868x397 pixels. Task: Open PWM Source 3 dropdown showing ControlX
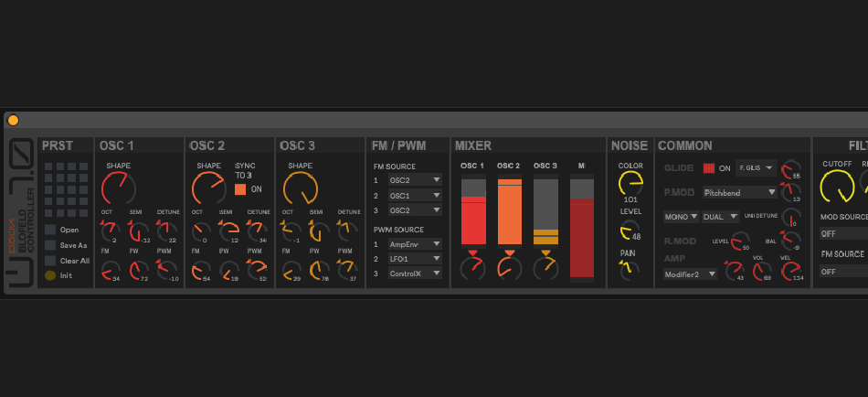[415, 273]
